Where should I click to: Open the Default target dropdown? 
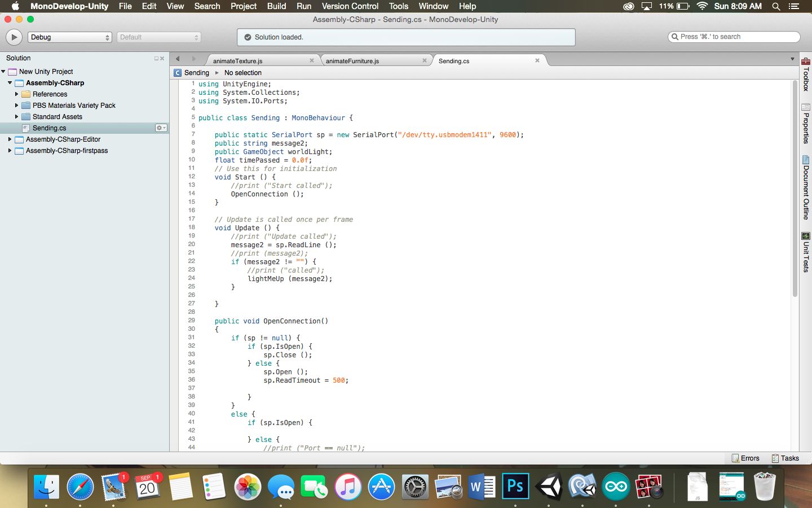[x=158, y=37]
